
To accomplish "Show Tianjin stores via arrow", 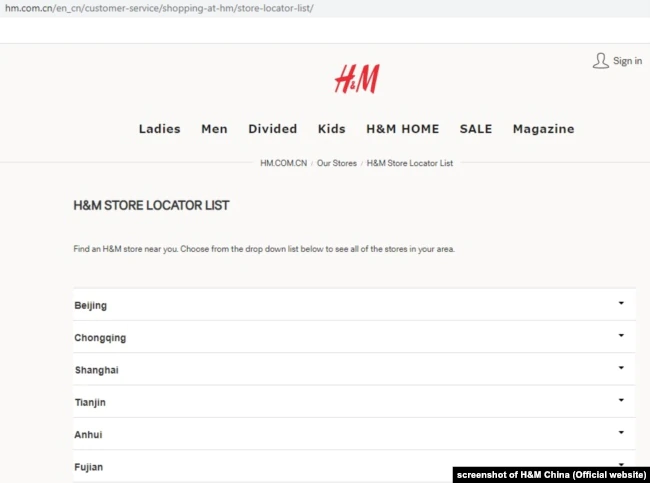I will (620, 400).
